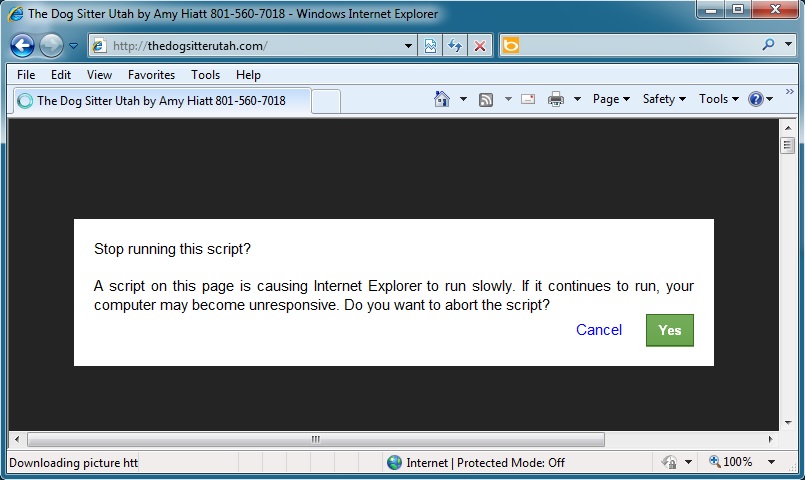
Task: Open the View menu
Action: (99, 74)
